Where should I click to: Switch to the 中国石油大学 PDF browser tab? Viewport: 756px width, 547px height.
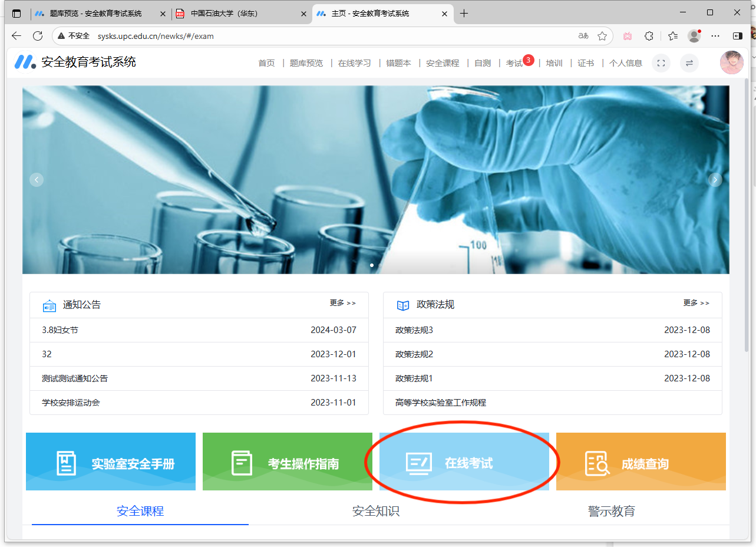[224, 14]
